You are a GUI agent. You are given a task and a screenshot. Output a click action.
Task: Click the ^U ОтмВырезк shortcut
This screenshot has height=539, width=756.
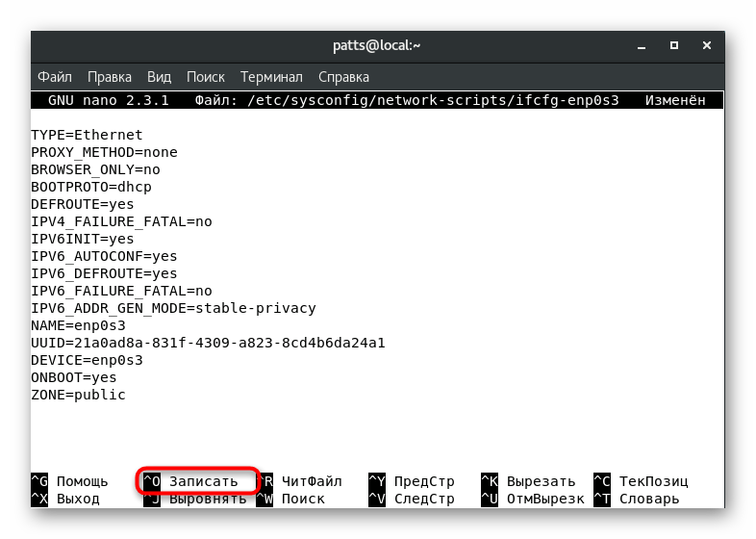point(532,499)
